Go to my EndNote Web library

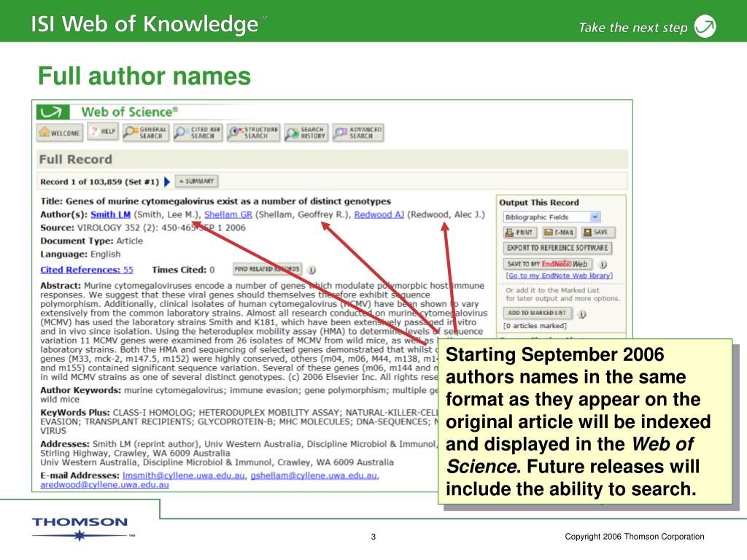(559, 276)
